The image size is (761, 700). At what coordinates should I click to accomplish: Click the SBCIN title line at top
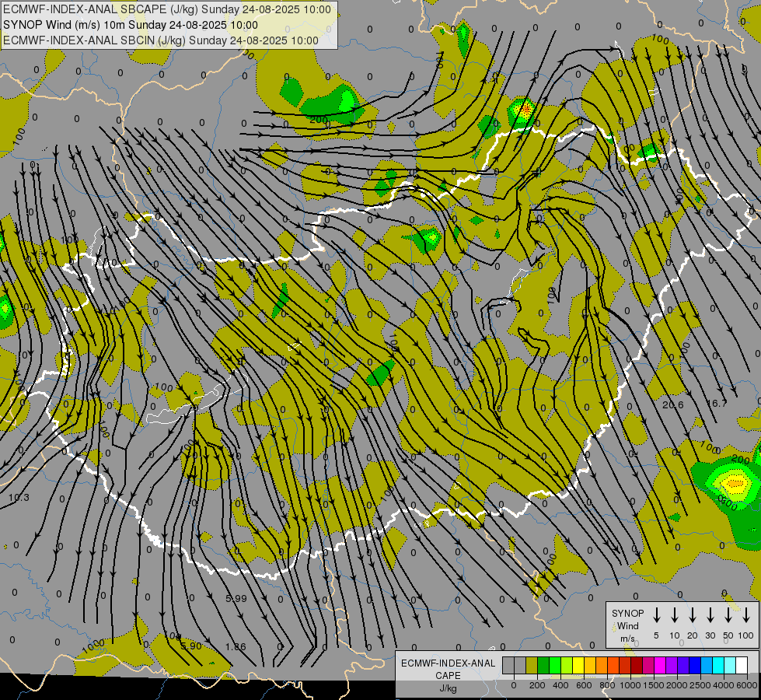[161, 40]
